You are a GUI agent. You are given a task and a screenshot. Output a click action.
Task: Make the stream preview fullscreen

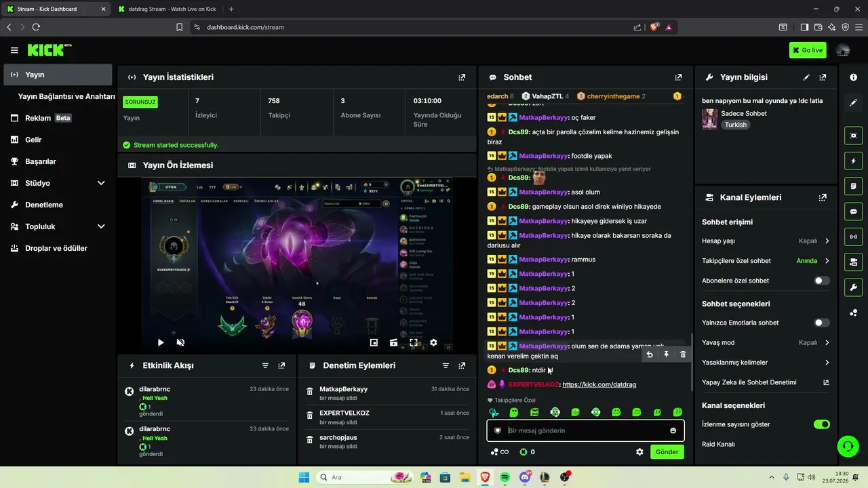coord(414,343)
